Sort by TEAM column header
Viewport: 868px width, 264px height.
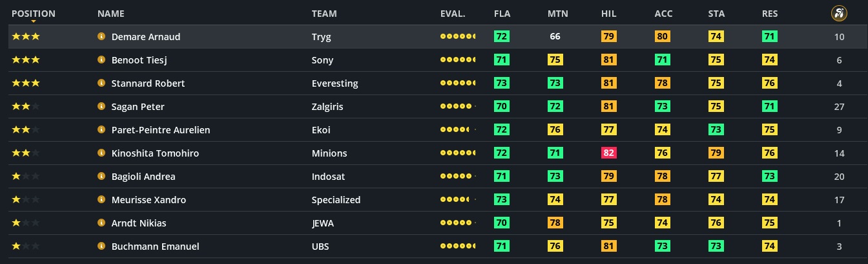coord(324,14)
